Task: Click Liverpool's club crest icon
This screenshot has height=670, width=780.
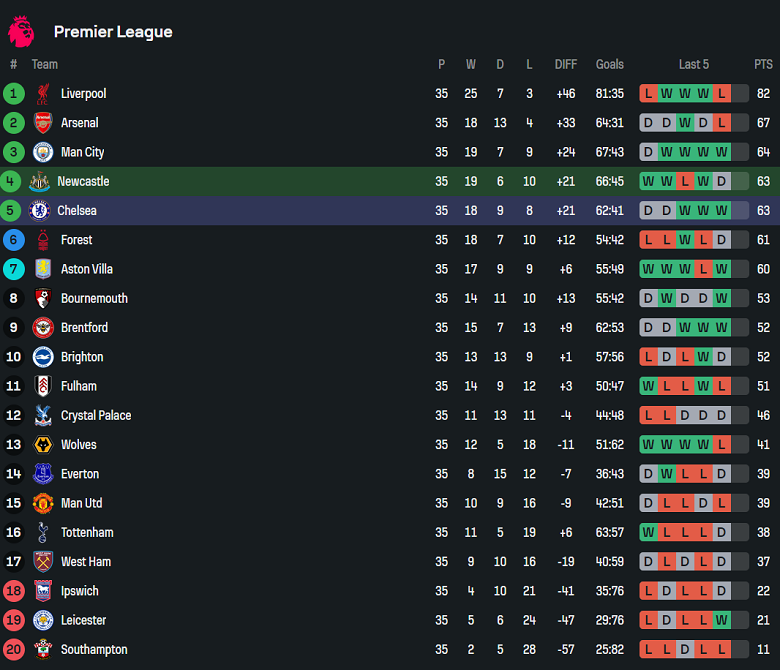Action: pos(43,94)
